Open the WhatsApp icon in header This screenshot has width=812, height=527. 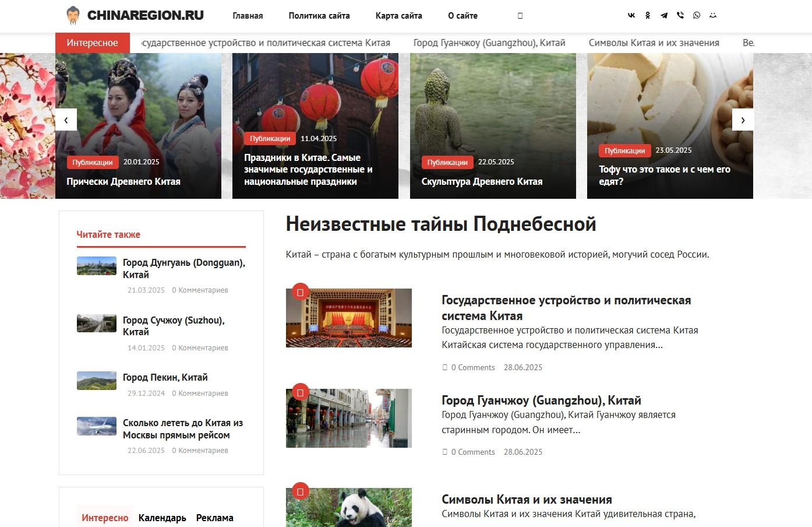pos(697,16)
